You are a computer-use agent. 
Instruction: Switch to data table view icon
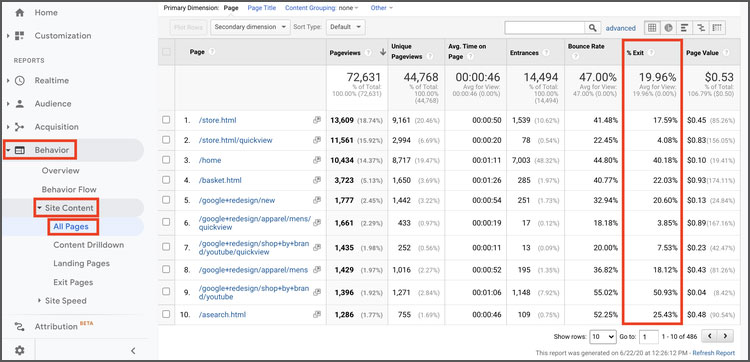tap(652, 28)
